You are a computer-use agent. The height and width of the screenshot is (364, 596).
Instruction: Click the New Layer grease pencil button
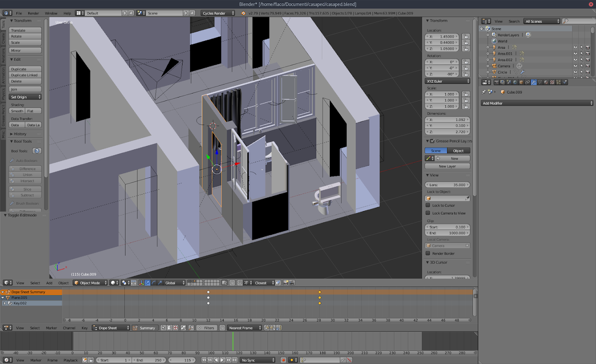coord(448,166)
